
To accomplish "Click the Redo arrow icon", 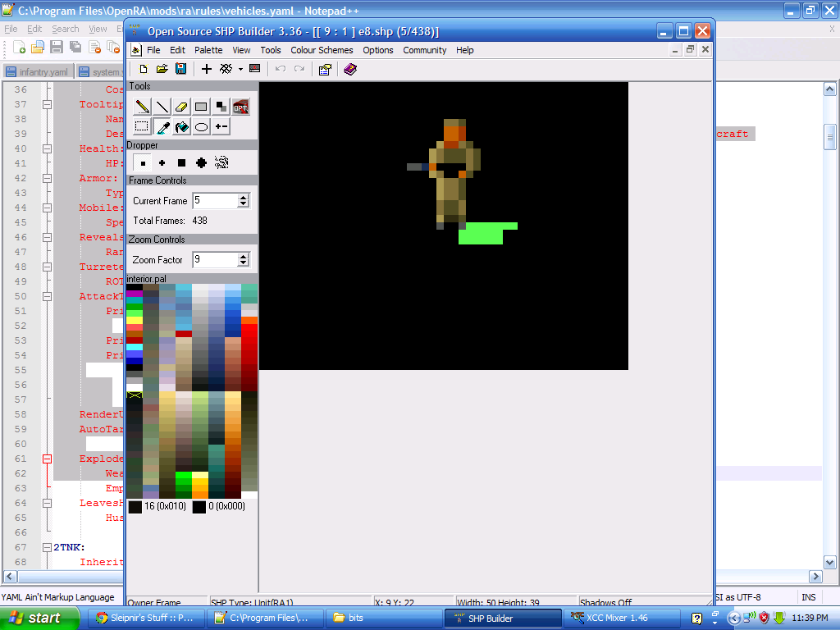I will (299, 69).
